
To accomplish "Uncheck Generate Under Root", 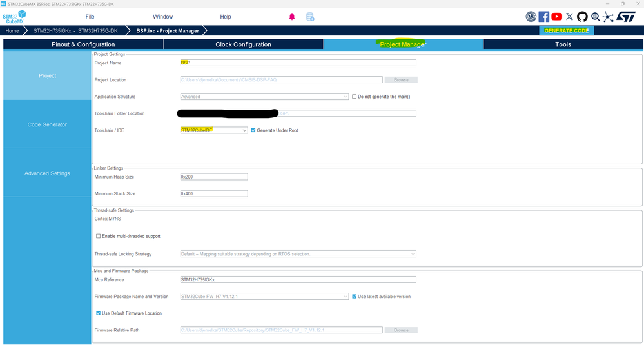I will point(253,130).
